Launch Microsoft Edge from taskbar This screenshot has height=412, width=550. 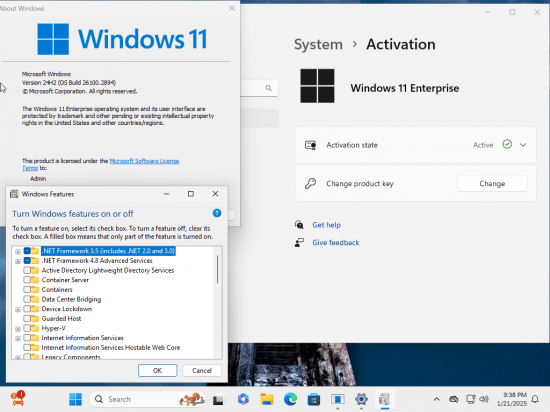(x=290, y=399)
